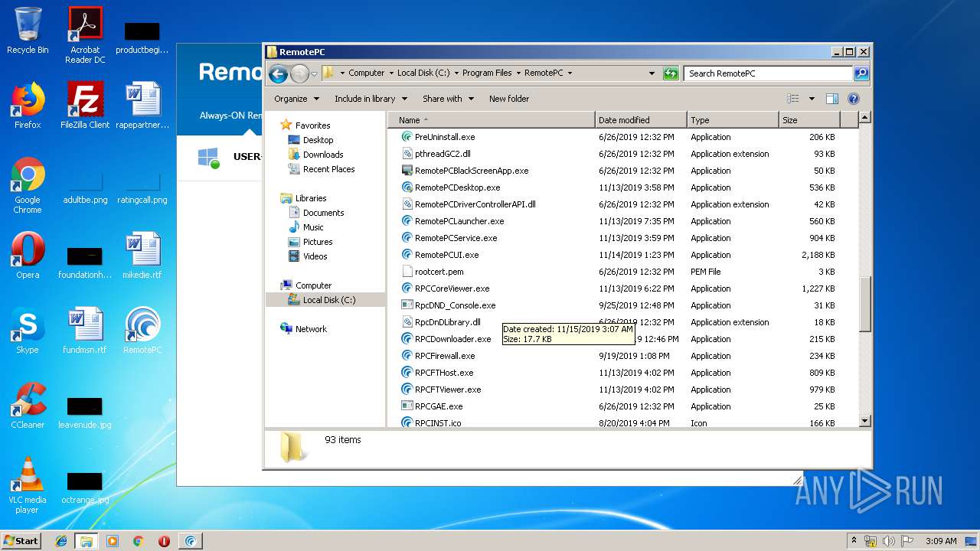The image size is (980, 551).
Task: Sort by Type column header
Action: tap(733, 120)
